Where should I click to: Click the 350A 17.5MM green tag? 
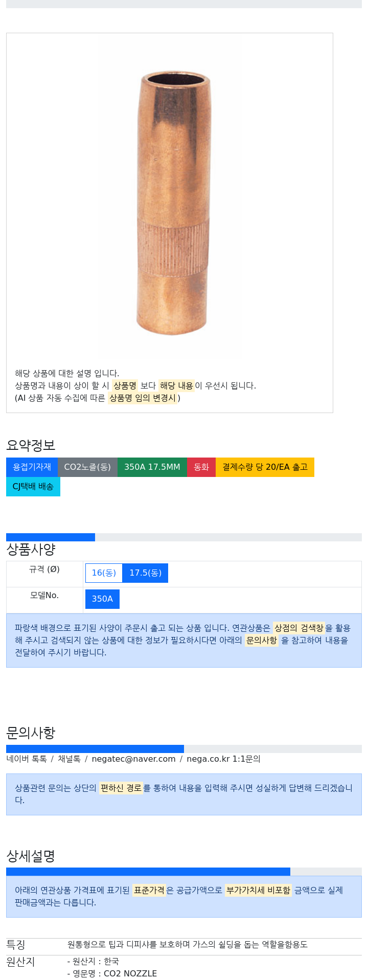(152, 467)
